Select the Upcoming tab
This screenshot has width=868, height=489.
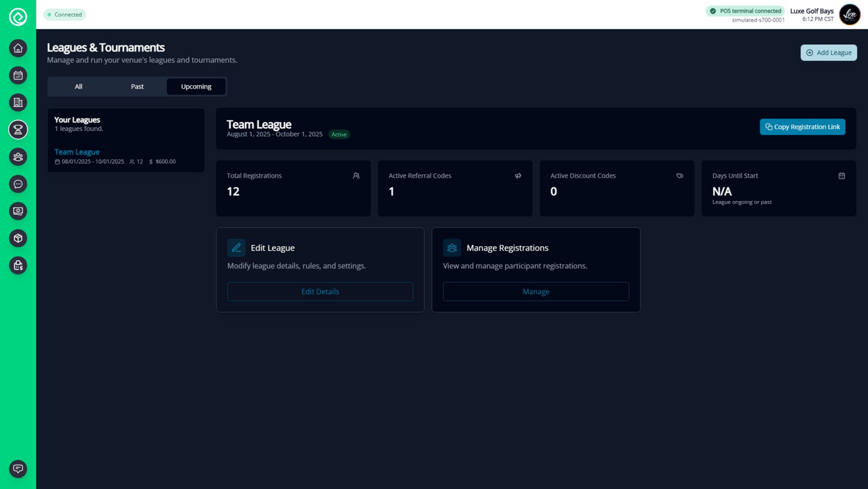tap(196, 86)
